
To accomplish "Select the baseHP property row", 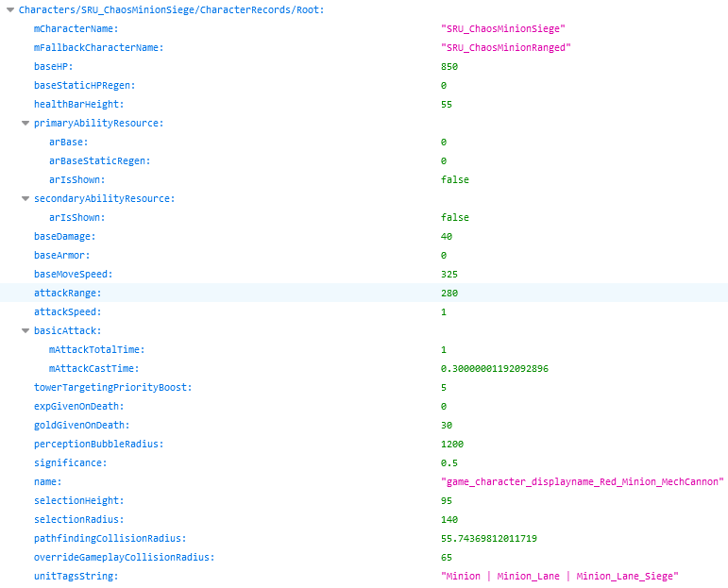I will click(x=53, y=66).
